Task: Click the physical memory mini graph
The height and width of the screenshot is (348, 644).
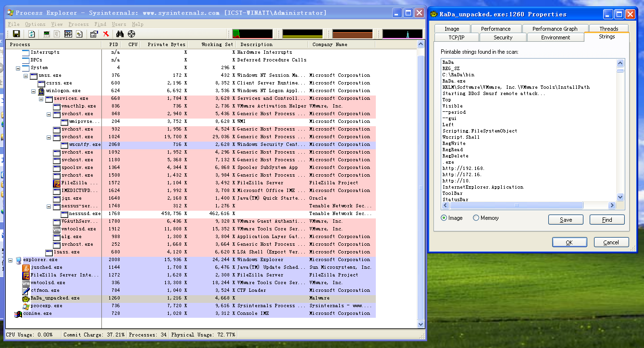Action: [353, 34]
